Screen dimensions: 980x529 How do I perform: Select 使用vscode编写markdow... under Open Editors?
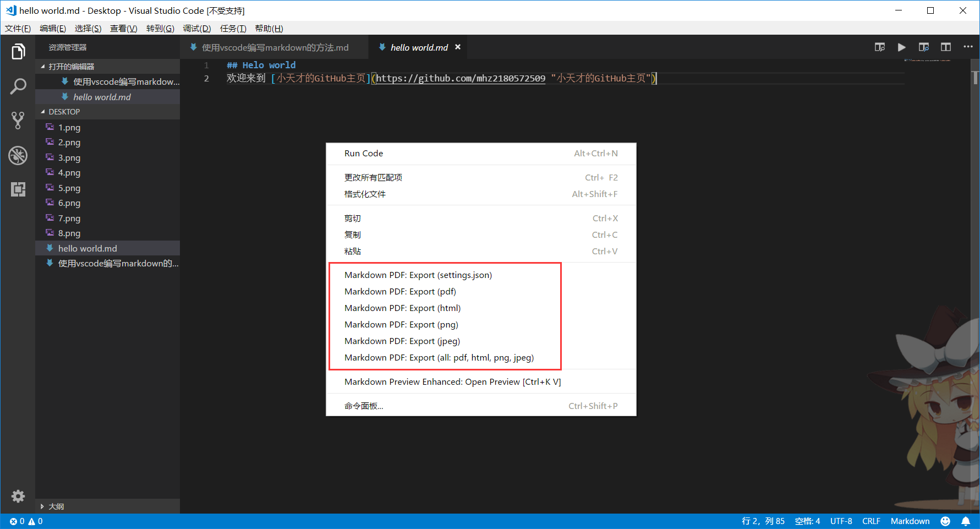[x=107, y=82]
